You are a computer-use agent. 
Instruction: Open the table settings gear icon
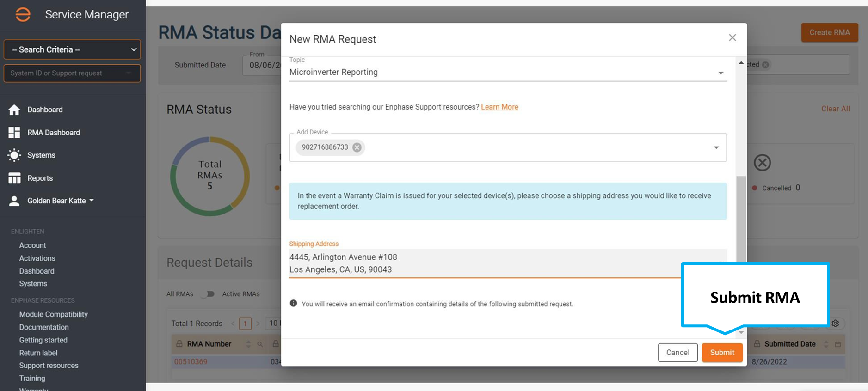pyautogui.click(x=835, y=324)
